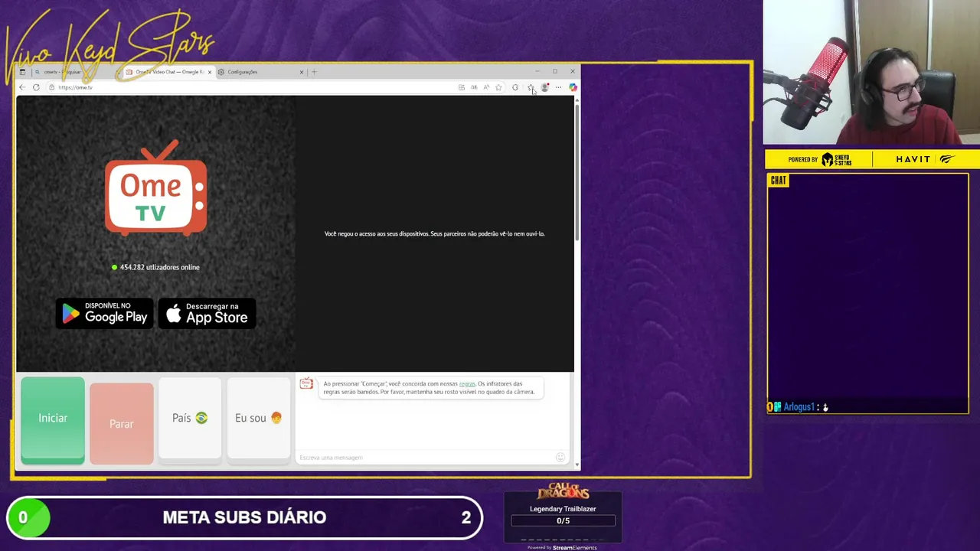This screenshot has width=980, height=551.
Task: Click the read aloud icon in address bar
Action: click(486, 87)
